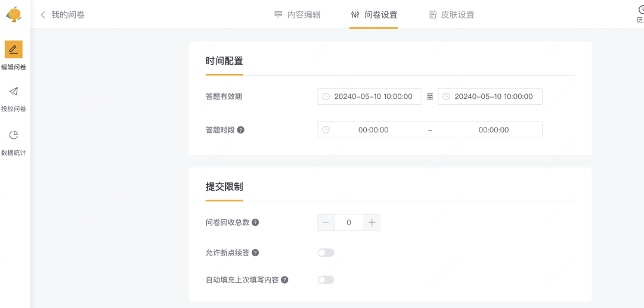Click the 投放问卷 sidebar label
This screenshot has width=644, height=308.
click(x=14, y=109)
